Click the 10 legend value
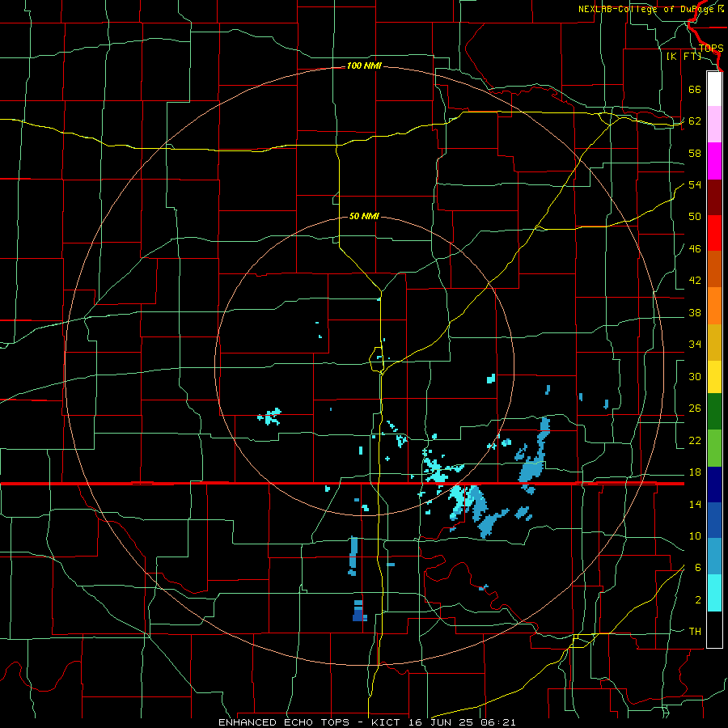728x728 pixels. 695,536
